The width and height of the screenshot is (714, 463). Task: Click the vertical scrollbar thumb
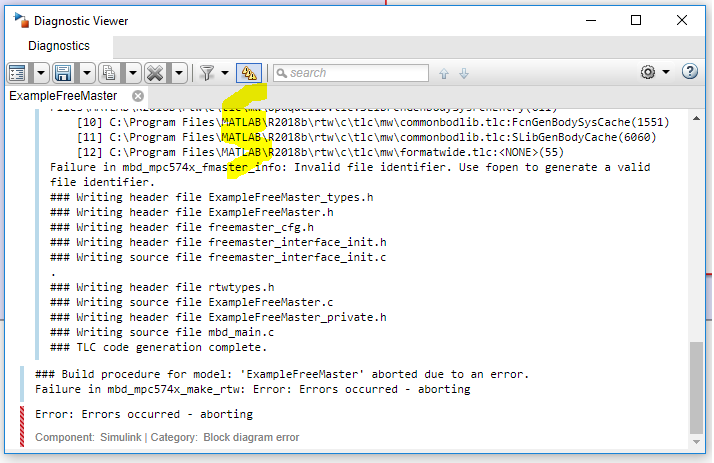click(696, 388)
